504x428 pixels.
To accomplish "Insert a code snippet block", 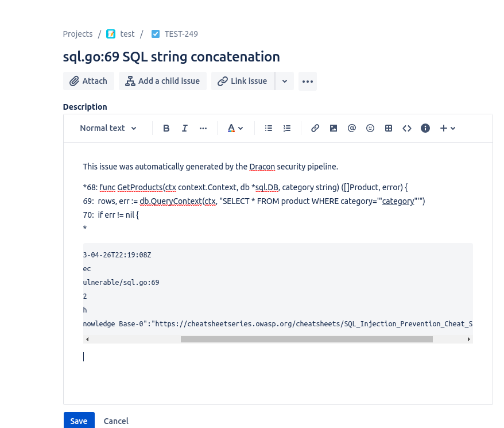I will [x=407, y=128].
